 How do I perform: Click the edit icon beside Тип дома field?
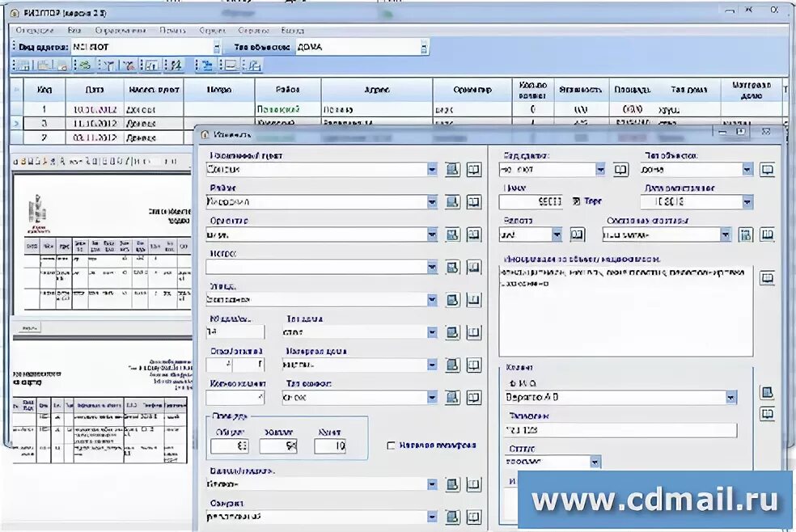tap(452, 332)
